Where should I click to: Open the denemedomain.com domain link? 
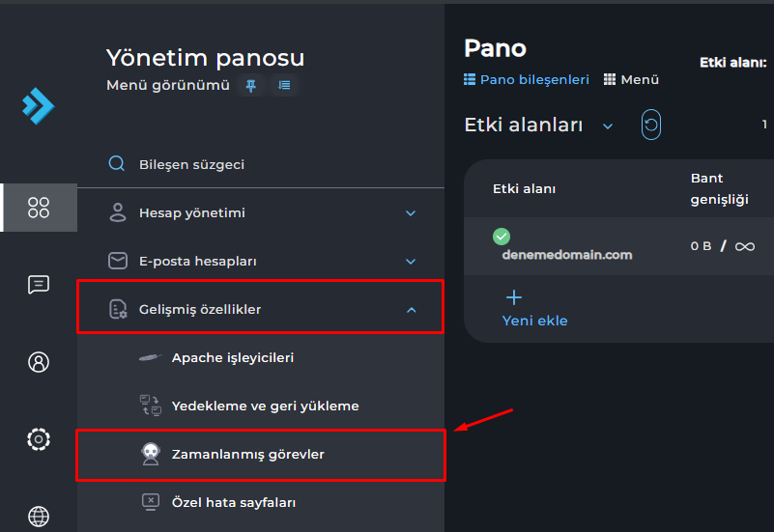[x=566, y=255]
